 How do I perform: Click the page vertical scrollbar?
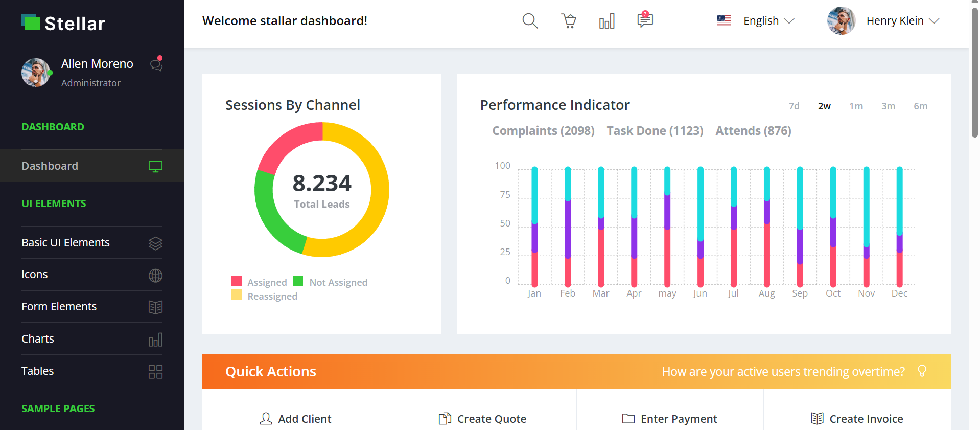coord(974,72)
